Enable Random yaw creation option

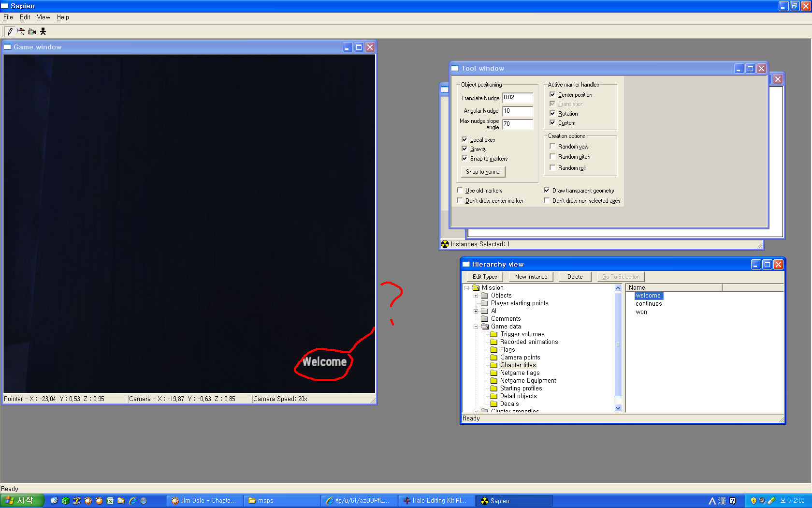(552, 146)
